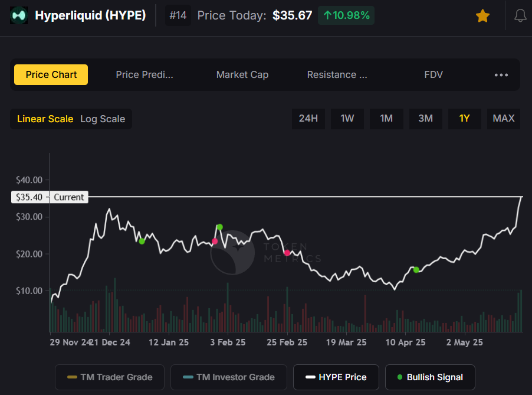Toggle TM Trader Grade legend
This screenshot has width=532, height=395.
point(110,377)
